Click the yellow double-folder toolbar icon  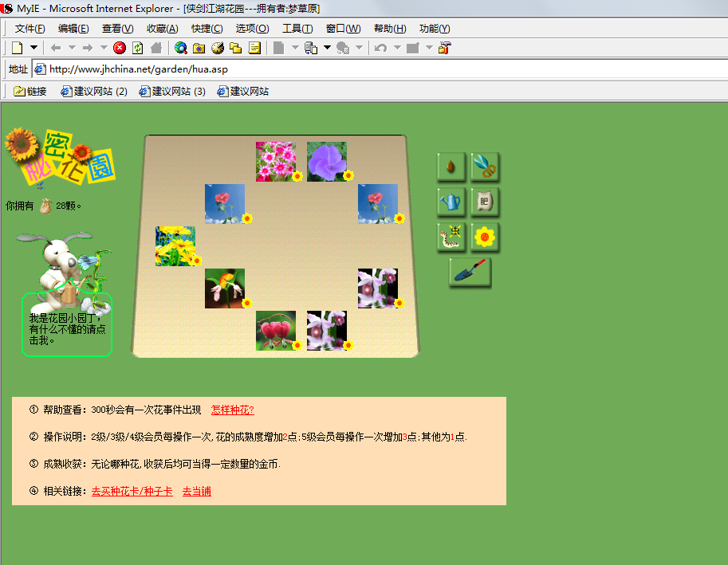pyautogui.click(x=236, y=48)
